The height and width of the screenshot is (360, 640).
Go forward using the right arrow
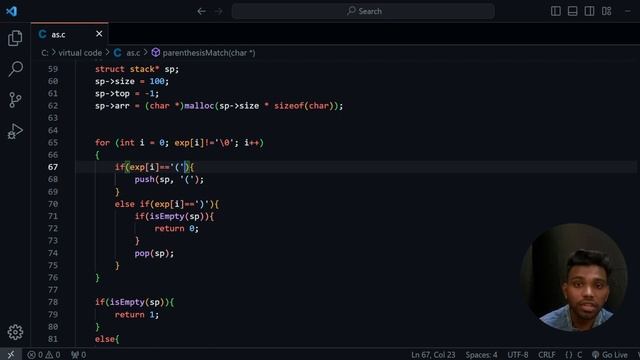(219, 11)
